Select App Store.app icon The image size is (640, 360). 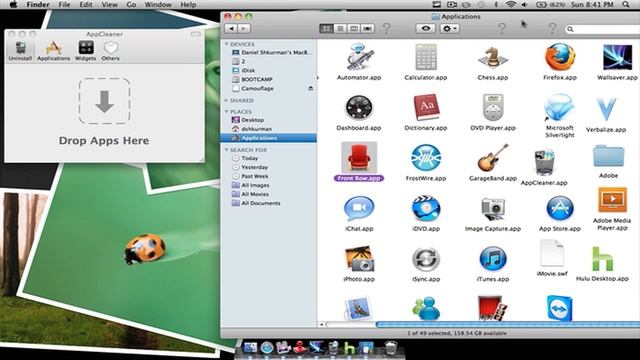560,209
